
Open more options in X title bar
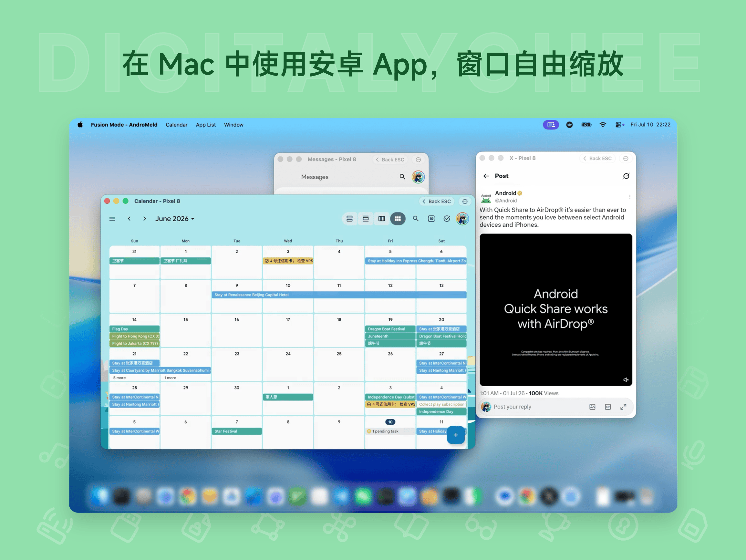coord(626,159)
